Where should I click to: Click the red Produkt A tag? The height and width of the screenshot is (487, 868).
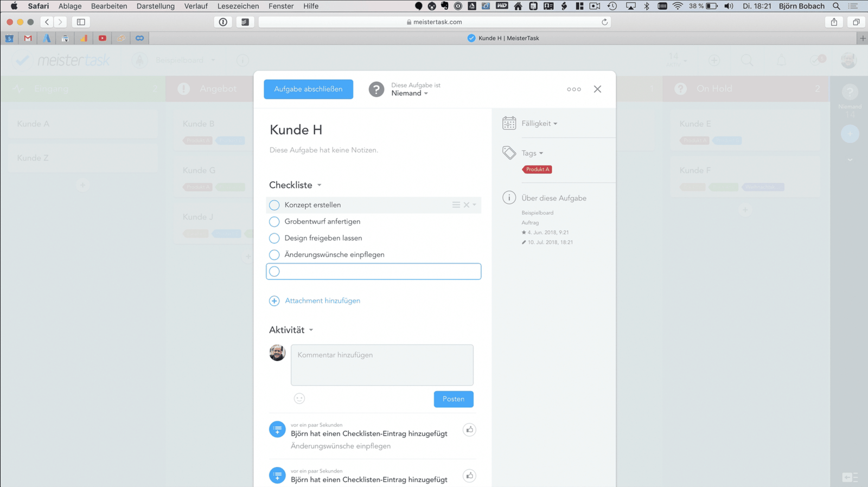coord(537,169)
